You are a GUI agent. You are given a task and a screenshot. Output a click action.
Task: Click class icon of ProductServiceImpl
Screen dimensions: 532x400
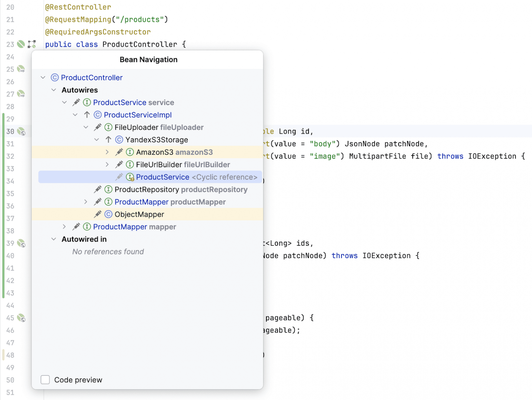click(98, 115)
